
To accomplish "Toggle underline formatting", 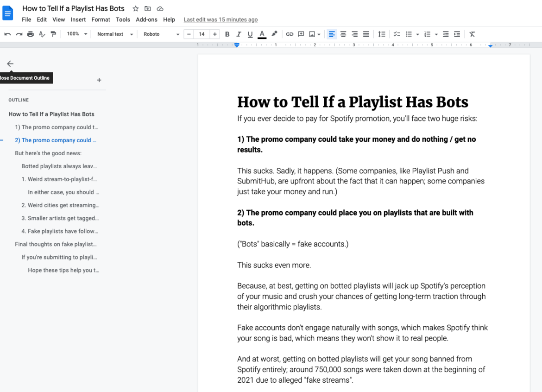I will pos(250,34).
